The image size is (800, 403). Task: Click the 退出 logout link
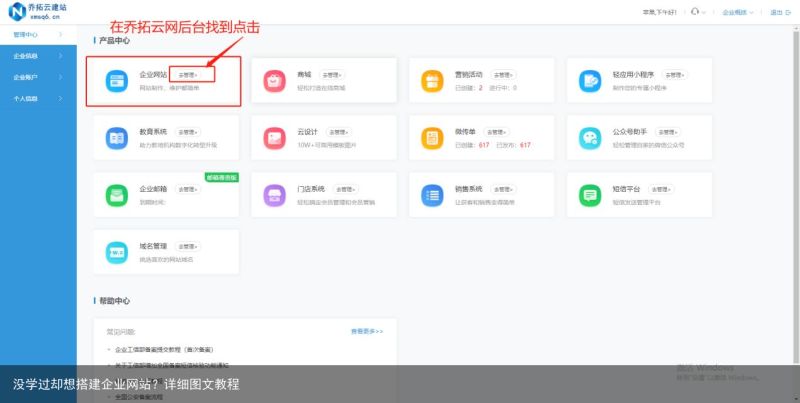780,12
